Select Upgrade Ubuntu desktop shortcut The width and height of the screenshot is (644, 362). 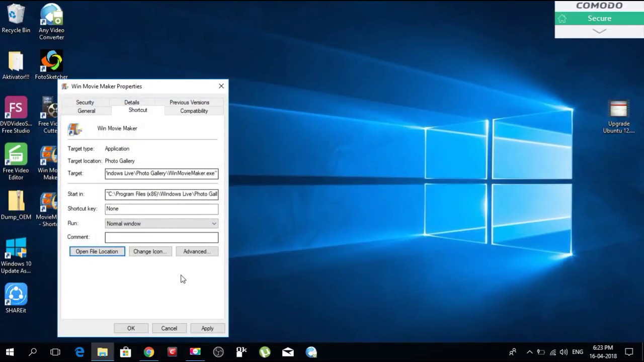tap(618, 117)
